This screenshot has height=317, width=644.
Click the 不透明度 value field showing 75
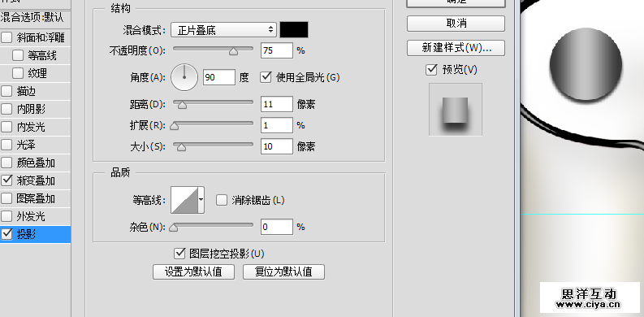pos(277,50)
